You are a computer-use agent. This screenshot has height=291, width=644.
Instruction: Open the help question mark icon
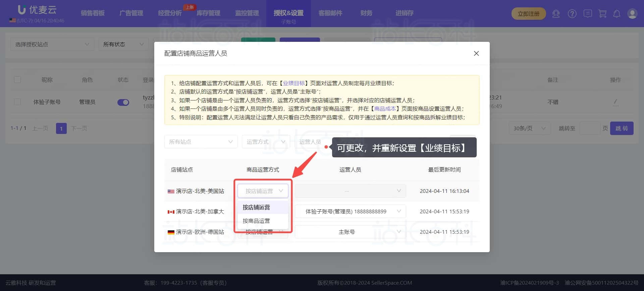coord(572,14)
